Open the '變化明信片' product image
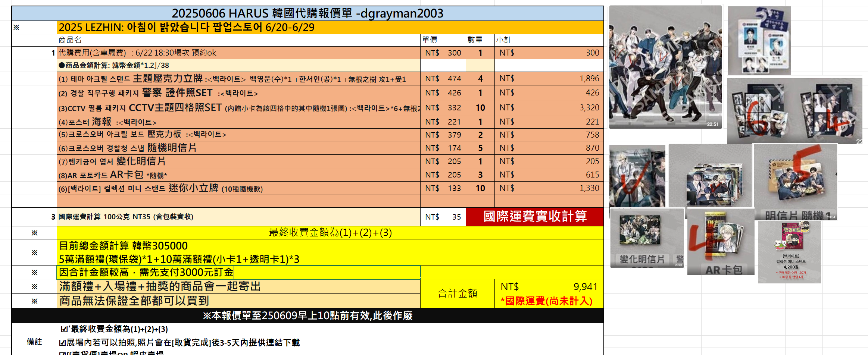The width and height of the screenshot is (868, 355). pos(647,238)
